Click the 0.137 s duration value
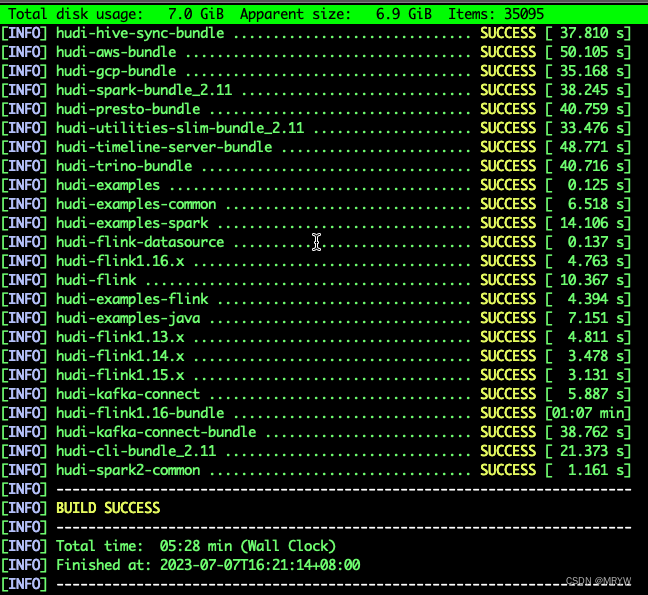The image size is (648, 595). pos(597,243)
